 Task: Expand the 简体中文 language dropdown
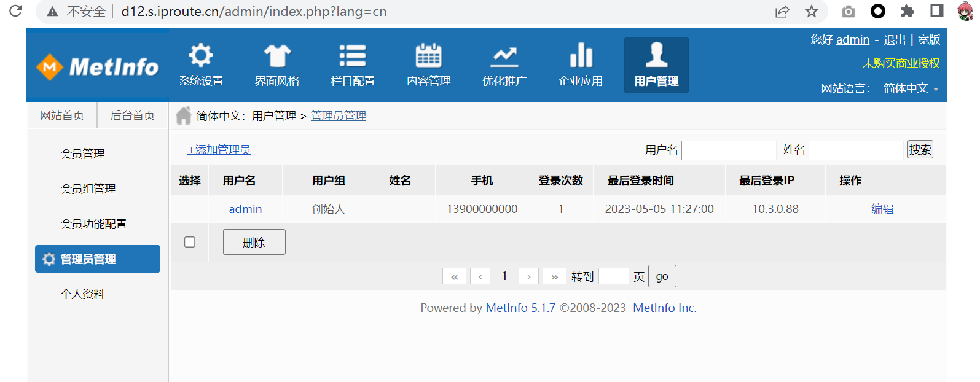coord(911,88)
